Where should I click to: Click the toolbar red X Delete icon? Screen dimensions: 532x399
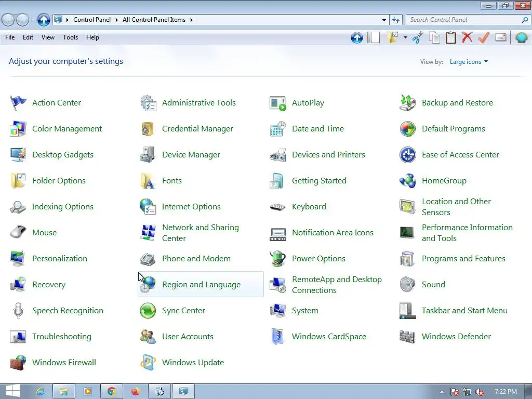click(x=467, y=37)
